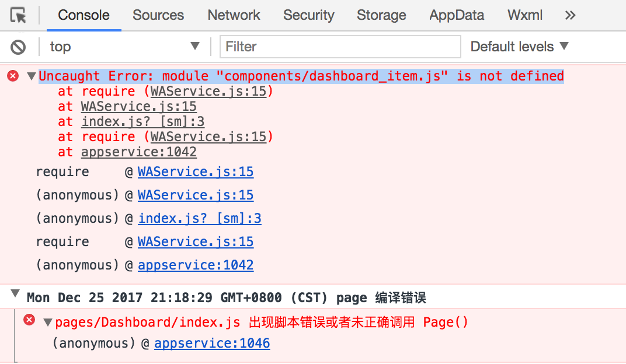Click the clear console icon
Screen dimensions: 626x364
(x=16, y=46)
